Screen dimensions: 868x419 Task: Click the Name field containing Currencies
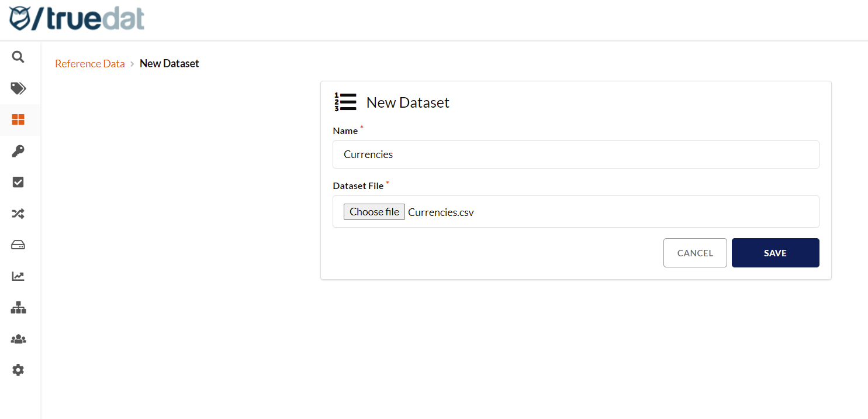576,154
